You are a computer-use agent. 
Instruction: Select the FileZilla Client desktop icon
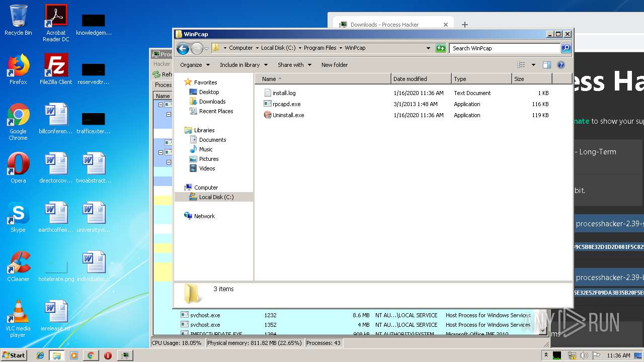tap(56, 70)
